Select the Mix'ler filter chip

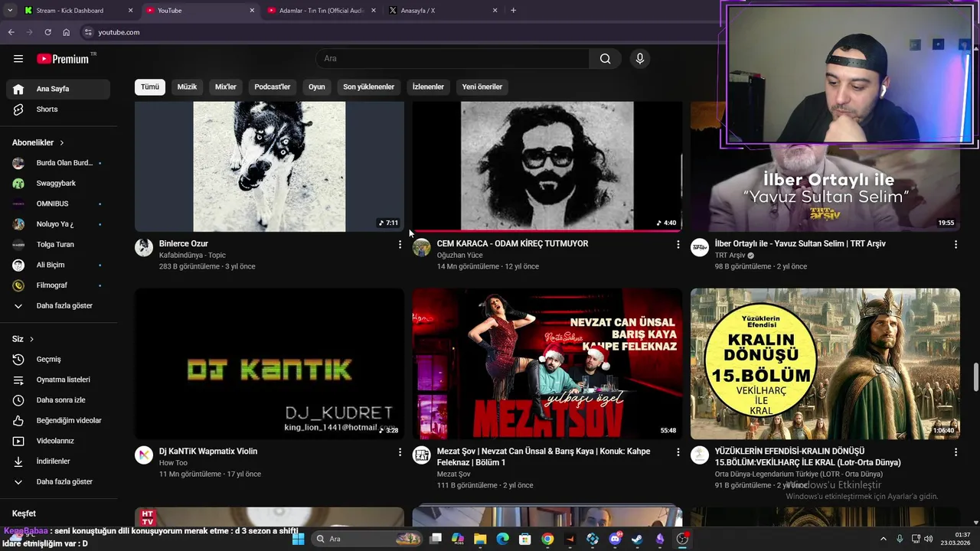(x=226, y=87)
